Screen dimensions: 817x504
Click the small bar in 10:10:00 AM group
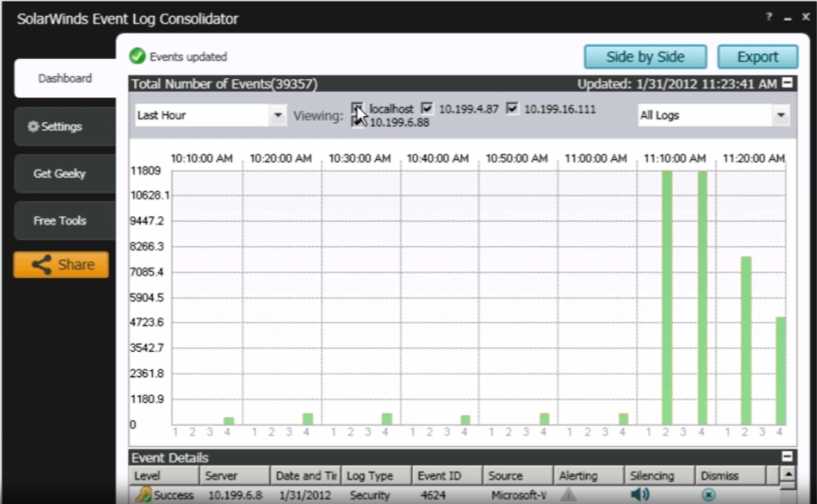coord(229,421)
